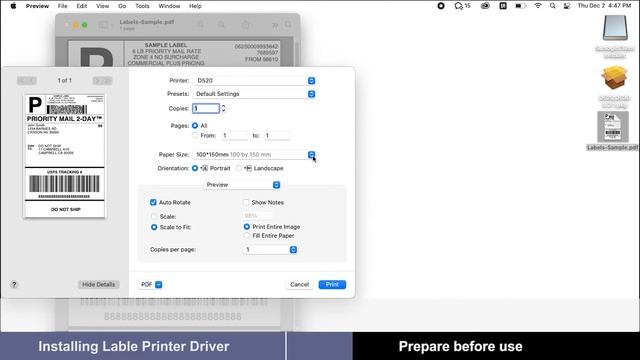Open the Apple menu
The image size is (640, 360).
(x=13, y=6)
